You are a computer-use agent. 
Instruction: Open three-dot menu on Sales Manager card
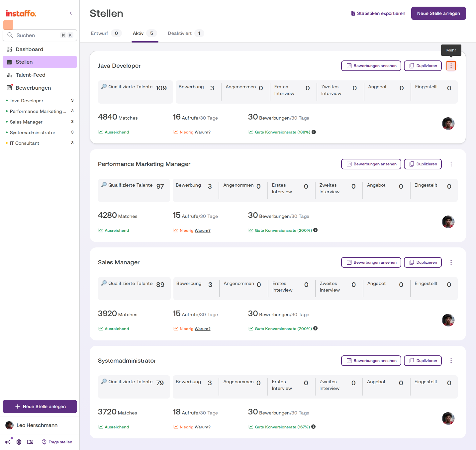[451, 262]
